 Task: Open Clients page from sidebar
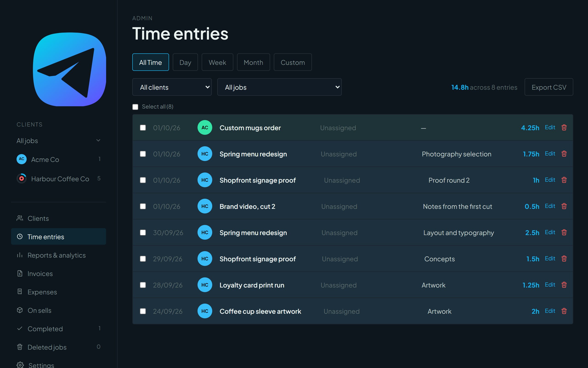(x=59, y=218)
